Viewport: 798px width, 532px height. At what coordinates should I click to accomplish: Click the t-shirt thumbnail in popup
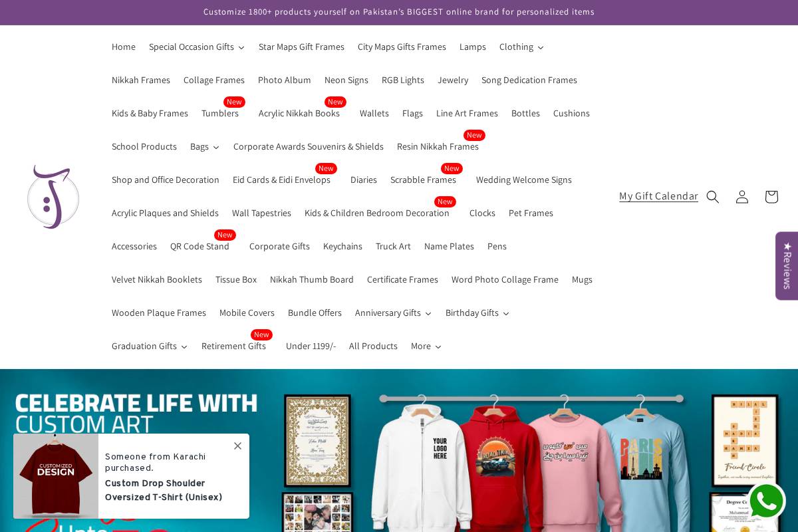[56, 476]
